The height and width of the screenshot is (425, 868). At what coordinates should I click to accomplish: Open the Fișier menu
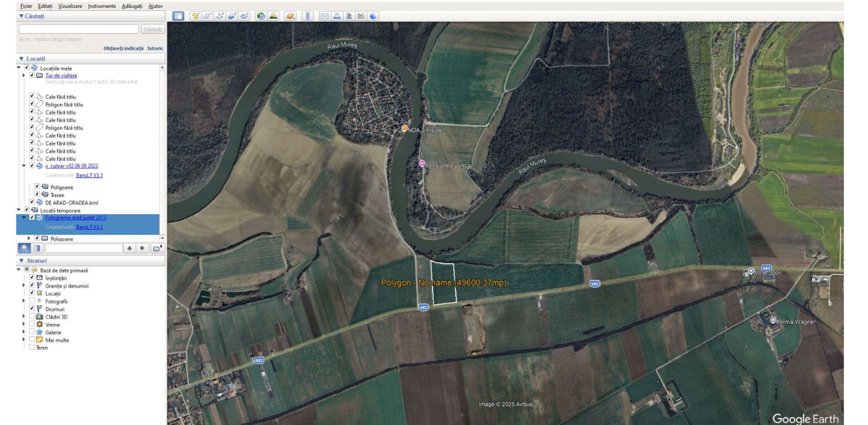[x=26, y=6]
